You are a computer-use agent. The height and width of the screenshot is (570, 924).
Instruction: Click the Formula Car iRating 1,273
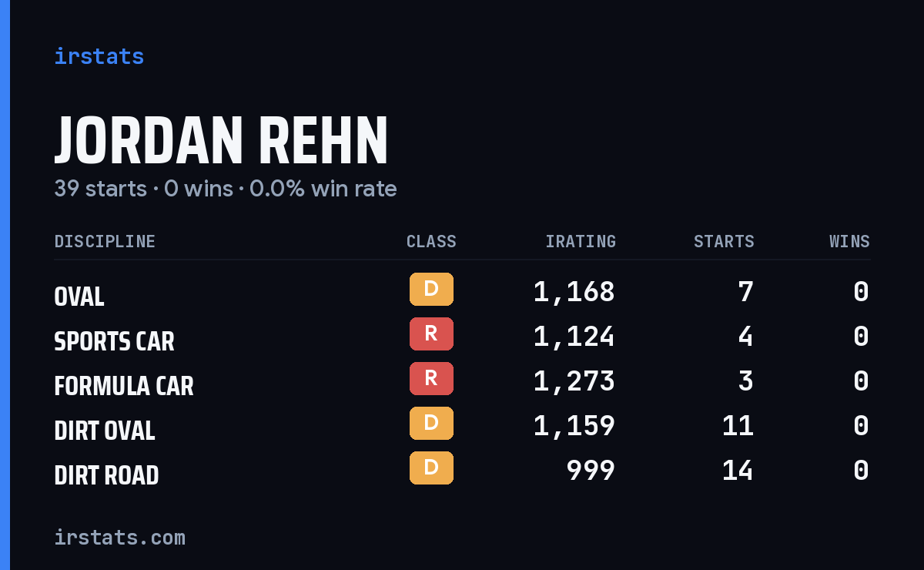574,381
